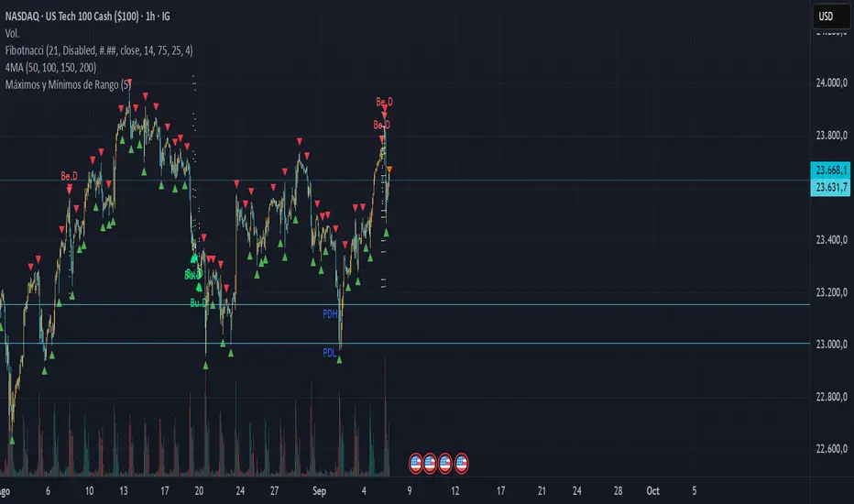The height and width of the screenshot is (504, 854).
Task: Click the PDL label on the chart
Action: tap(330, 353)
